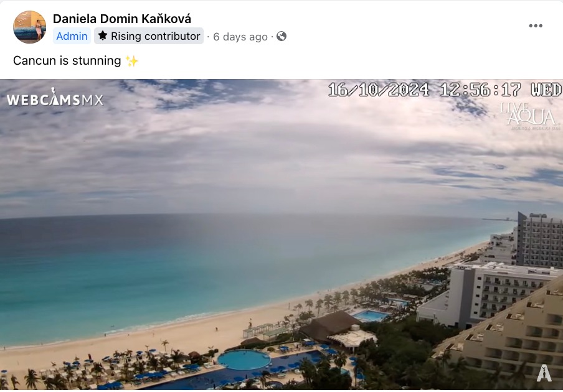Click the star icon in contributor badge
This screenshot has height=392, width=563.
(103, 35)
